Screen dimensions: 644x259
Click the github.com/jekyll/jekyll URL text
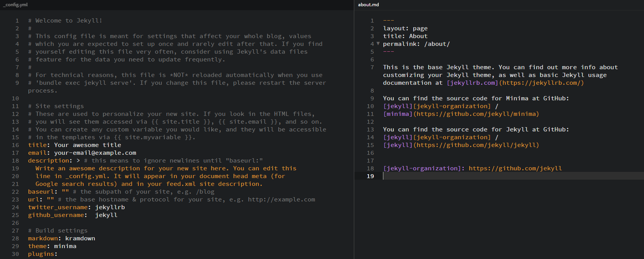tap(476, 145)
